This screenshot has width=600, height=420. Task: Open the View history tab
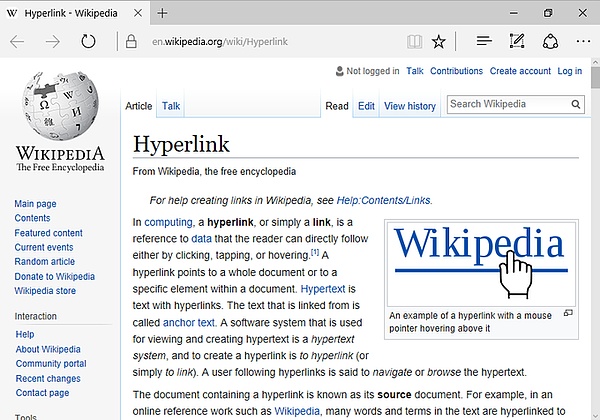410,106
